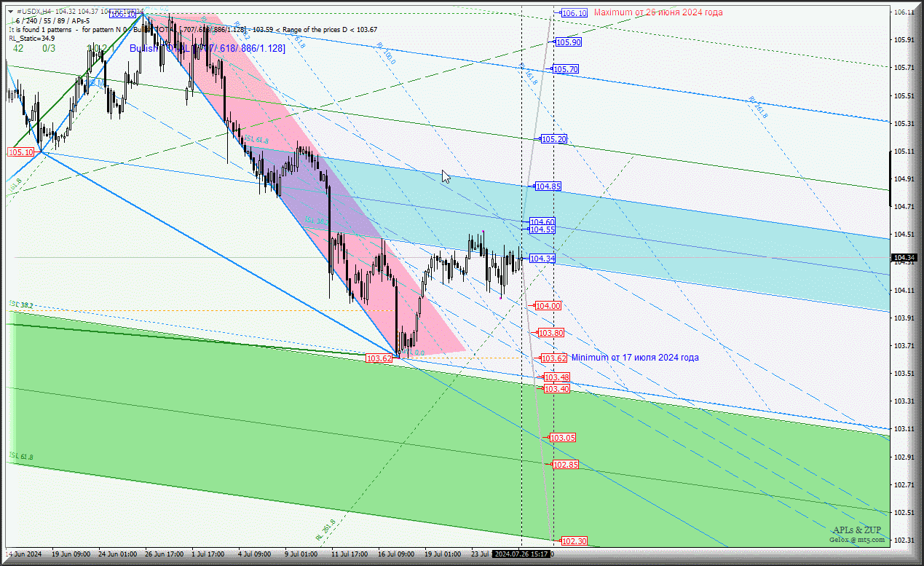The width and height of the screenshot is (924, 566).
Task: Select the red 104.00 price label
Action: pos(548,306)
